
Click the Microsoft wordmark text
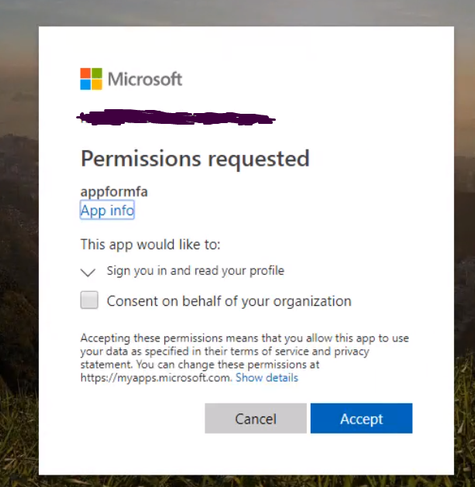tap(145, 79)
